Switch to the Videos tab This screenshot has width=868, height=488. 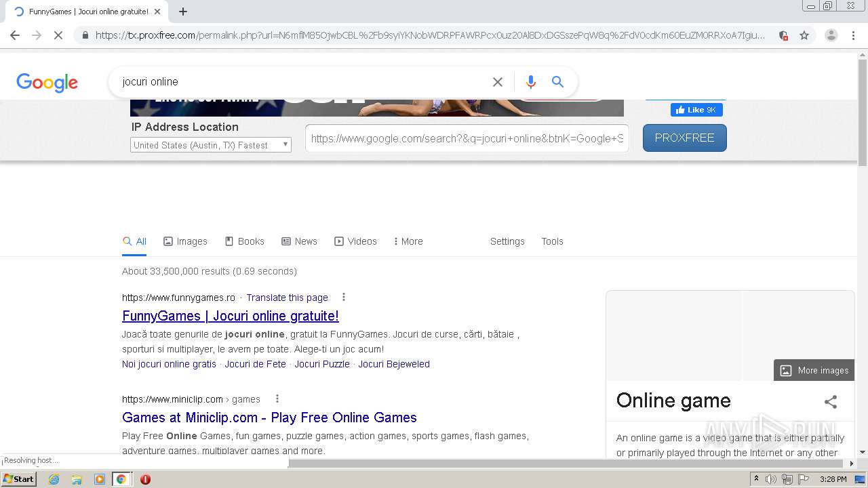pyautogui.click(x=355, y=241)
